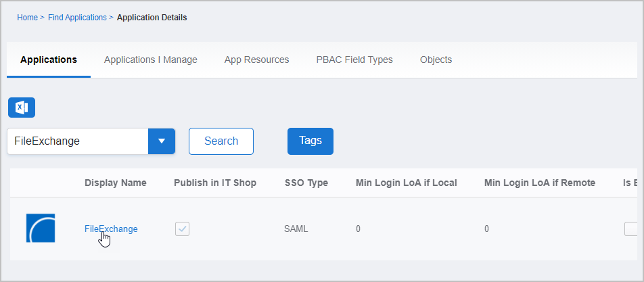This screenshot has height=282, width=644.
Task: Open the Objects tab
Action: click(436, 60)
